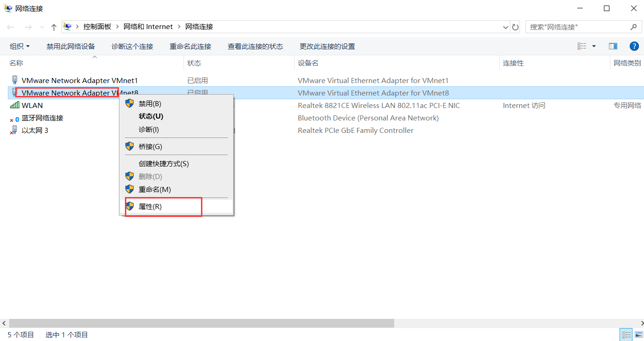Toggle the preview pane icon
This screenshot has width=644, height=341.
point(613,46)
